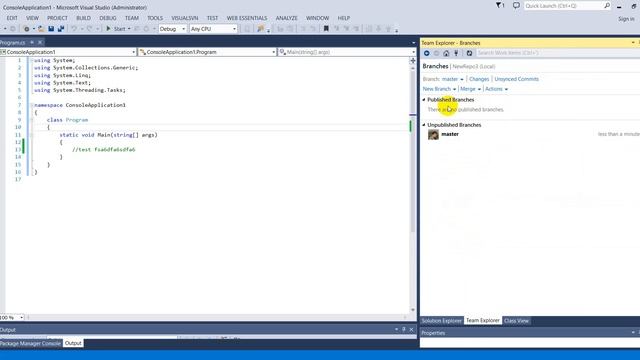Open the TEAM menu
This screenshot has height=360, width=640.
[x=131, y=18]
